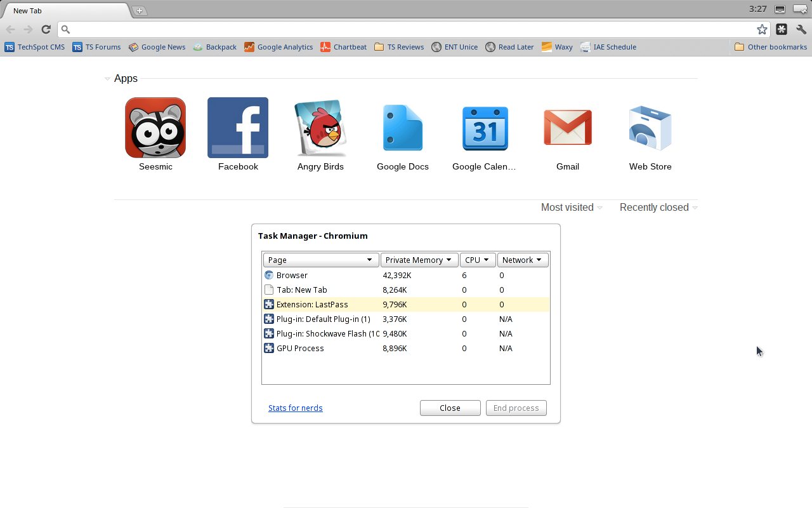Bookmark page with star icon
This screenshot has height=508, width=812.
[x=762, y=29]
